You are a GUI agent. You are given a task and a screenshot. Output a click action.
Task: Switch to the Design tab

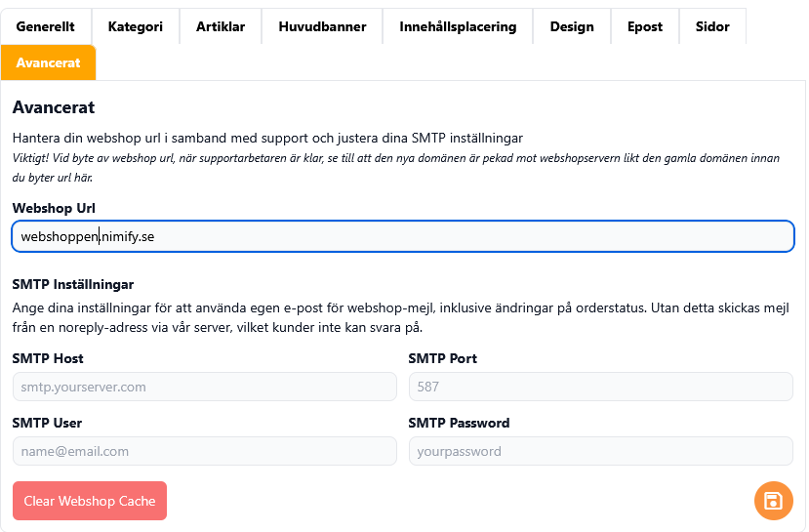(x=572, y=26)
